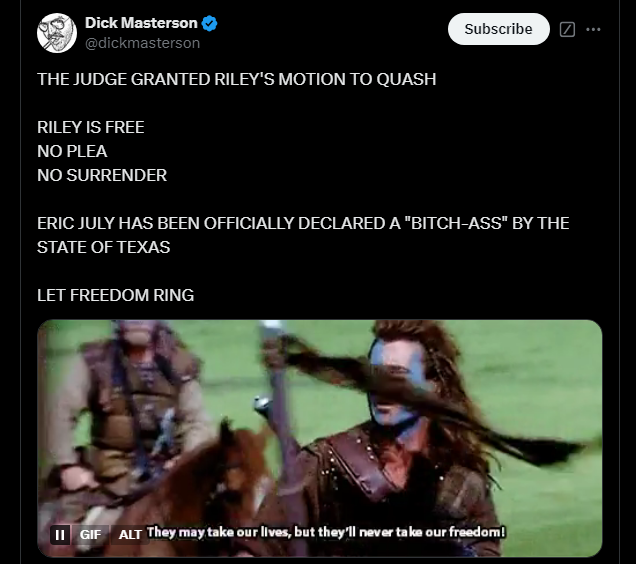This screenshot has height=564, width=636.
Task: Open the Braveheart GIF media
Action: (320, 438)
